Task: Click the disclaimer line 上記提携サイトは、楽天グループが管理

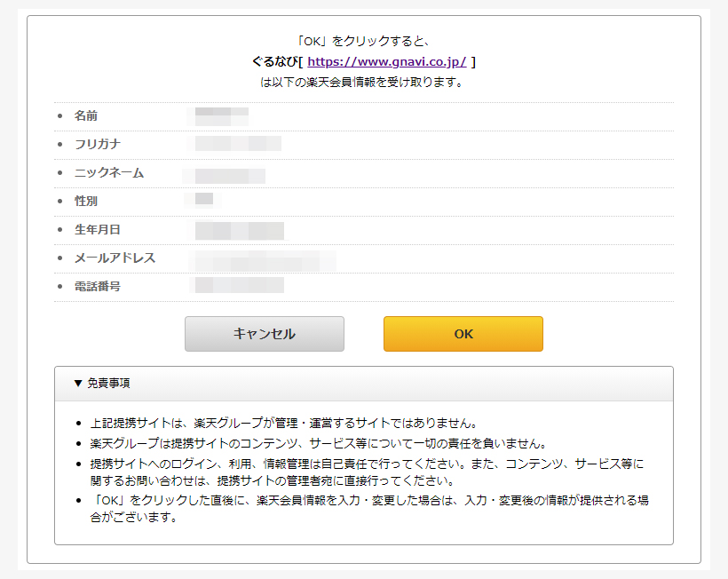Action: click(284, 423)
